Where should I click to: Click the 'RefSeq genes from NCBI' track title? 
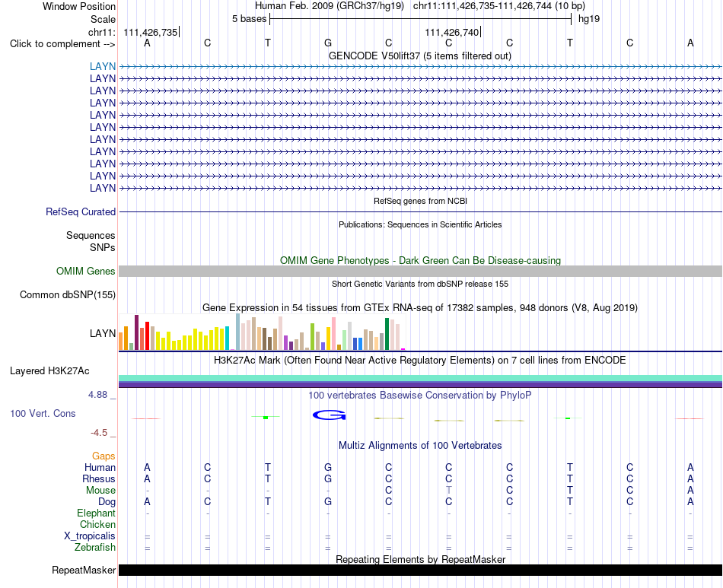click(x=420, y=201)
